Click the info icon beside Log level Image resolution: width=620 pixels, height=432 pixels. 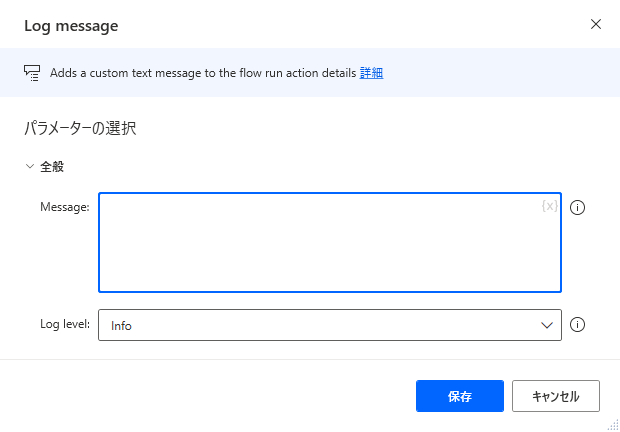pos(577,325)
